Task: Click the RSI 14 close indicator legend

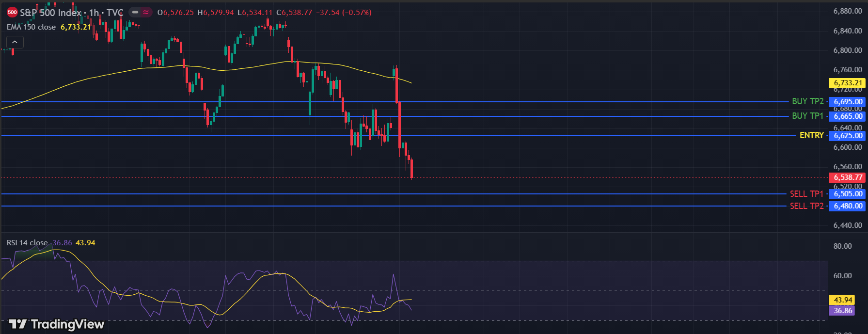Action: pos(27,243)
